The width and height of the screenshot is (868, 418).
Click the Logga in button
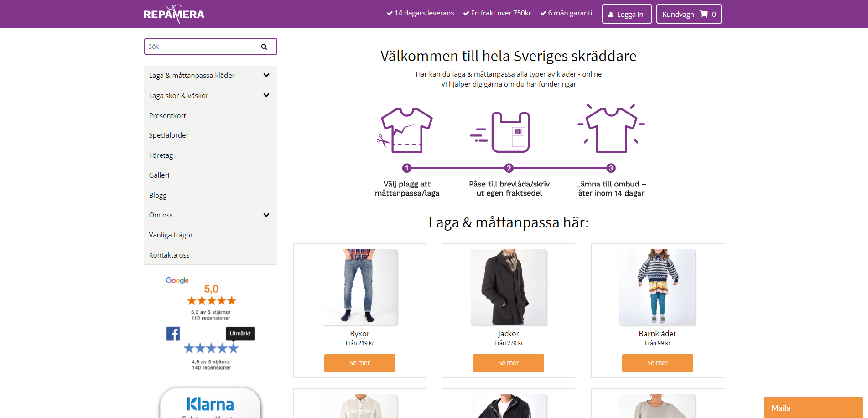coord(627,14)
